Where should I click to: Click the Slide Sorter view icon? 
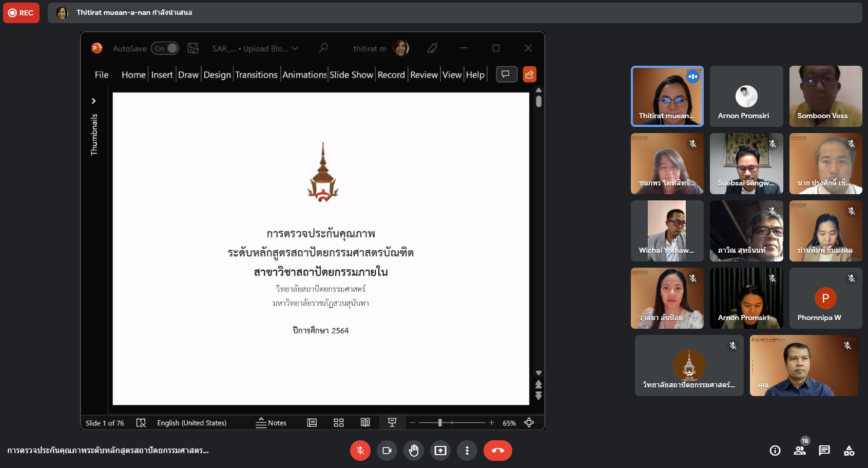[339, 423]
